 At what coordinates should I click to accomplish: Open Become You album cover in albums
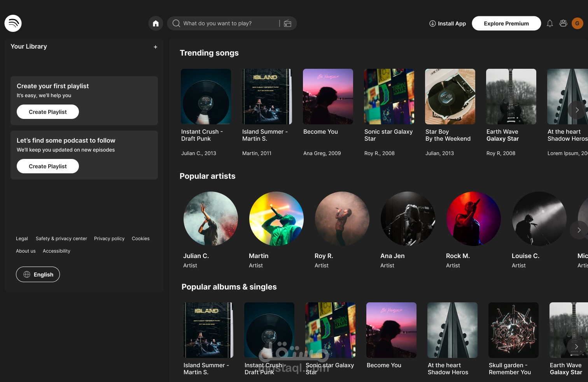(392, 330)
